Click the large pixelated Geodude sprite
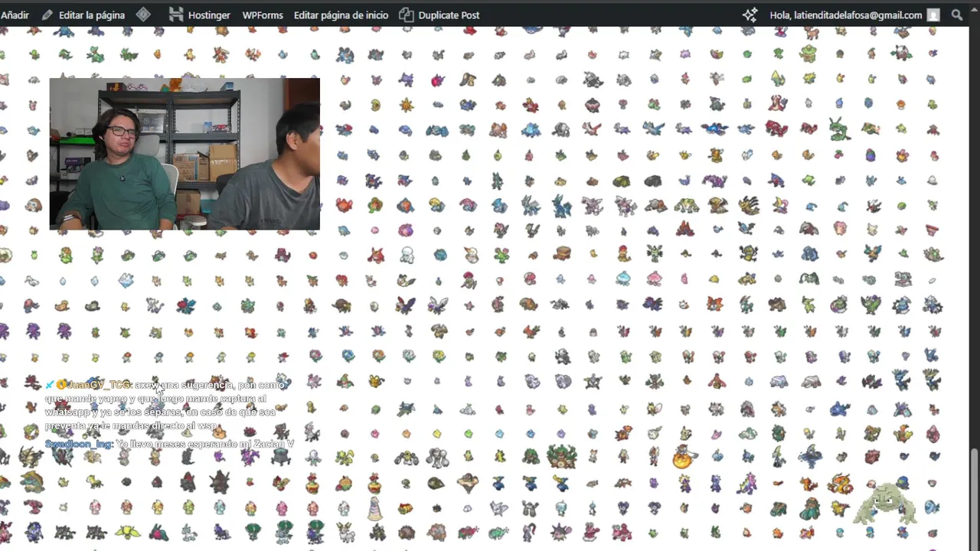 point(887,502)
